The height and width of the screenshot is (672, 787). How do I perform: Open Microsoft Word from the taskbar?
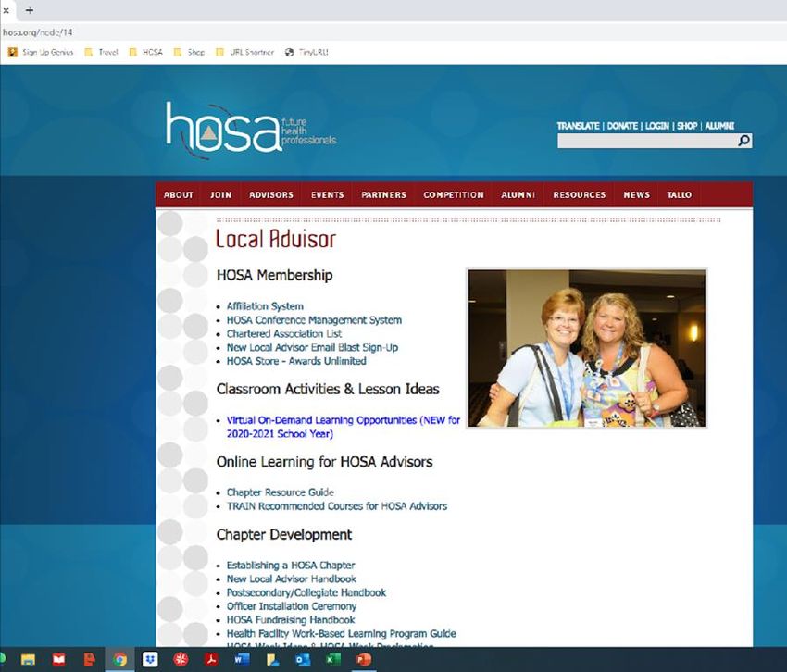tap(242, 659)
